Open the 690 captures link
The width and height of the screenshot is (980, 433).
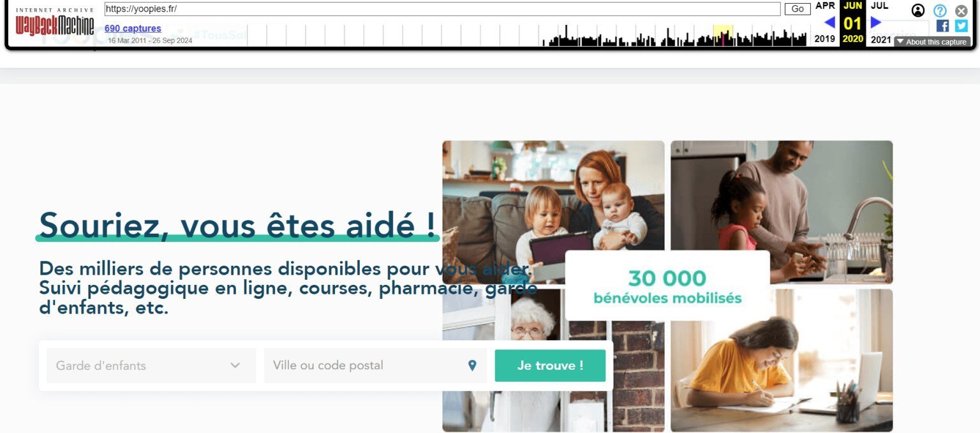coord(133,28)
